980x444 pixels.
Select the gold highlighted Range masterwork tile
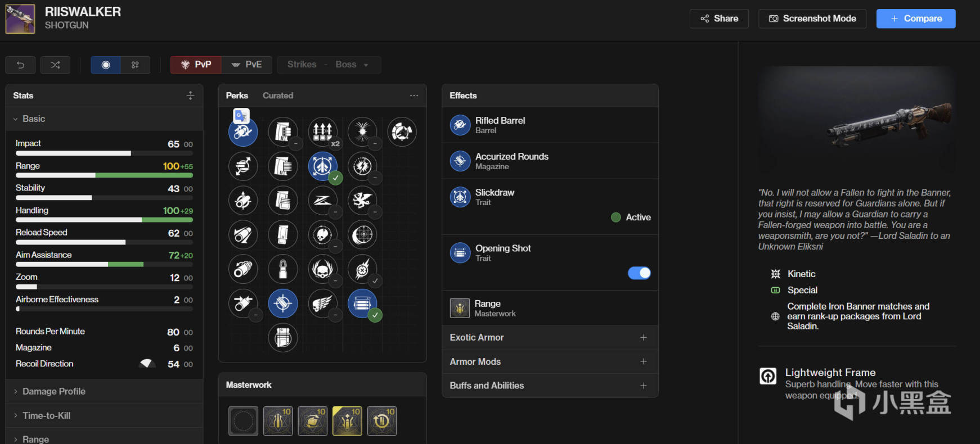pos(347,421)
